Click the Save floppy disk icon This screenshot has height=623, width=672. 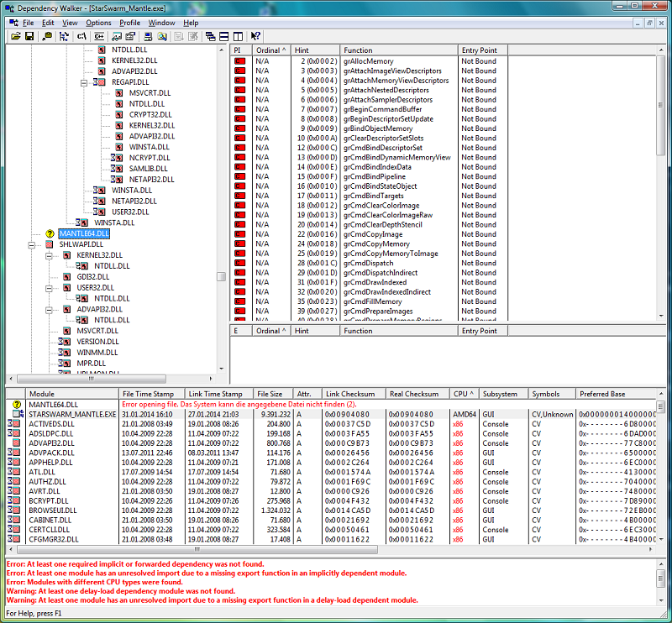(29, 36)
